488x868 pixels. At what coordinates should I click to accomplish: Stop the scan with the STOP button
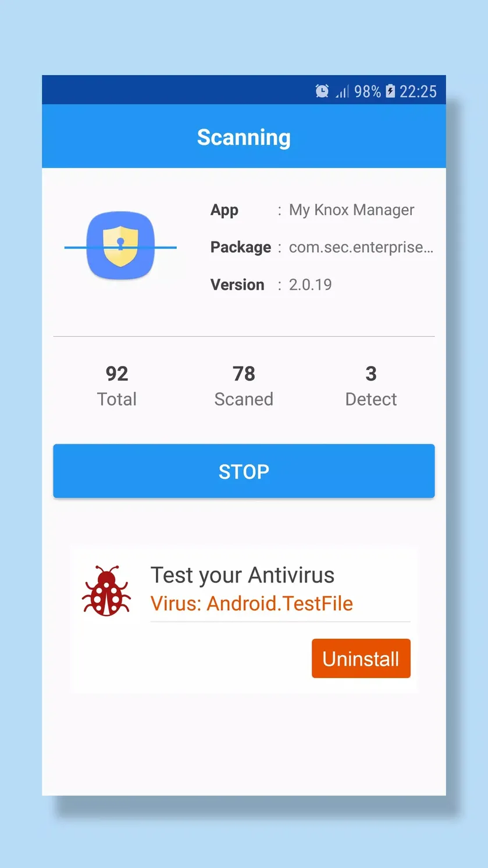coord(244,471)
